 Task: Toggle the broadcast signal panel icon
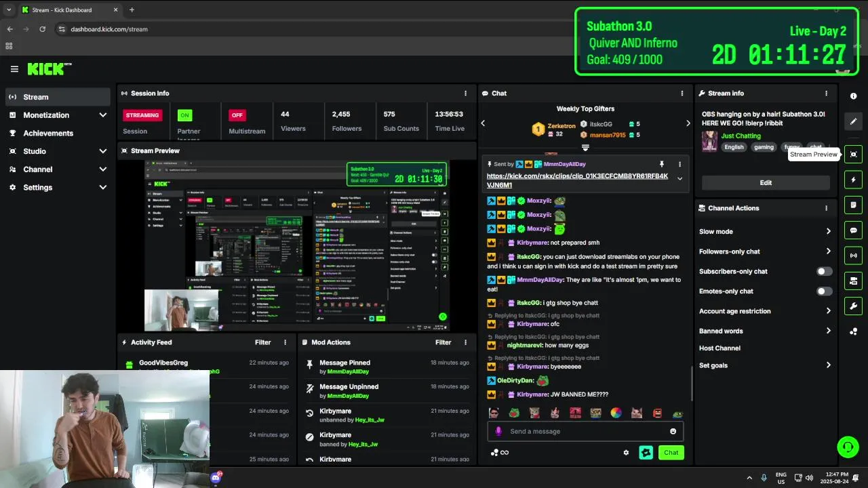point(854,256)
